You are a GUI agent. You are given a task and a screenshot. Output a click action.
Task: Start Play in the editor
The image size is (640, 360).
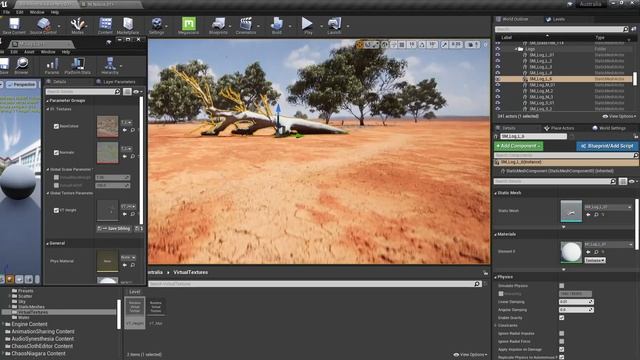coord(307,25)
